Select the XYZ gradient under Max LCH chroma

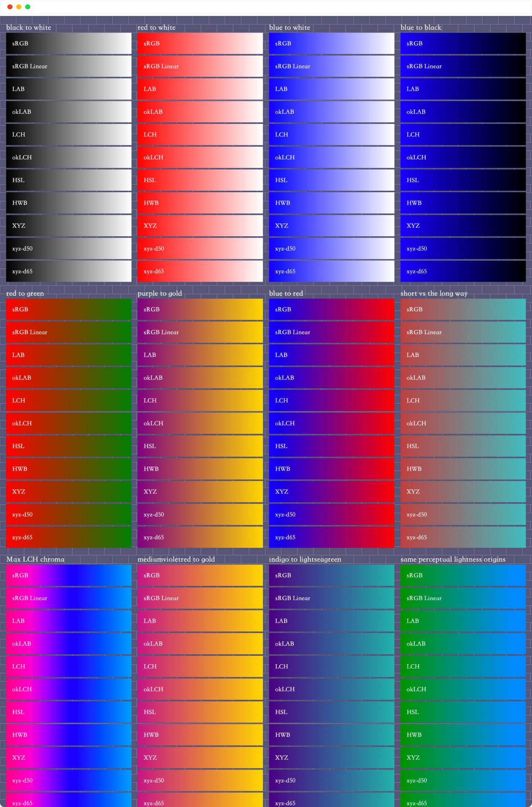(x=69, y=757)
